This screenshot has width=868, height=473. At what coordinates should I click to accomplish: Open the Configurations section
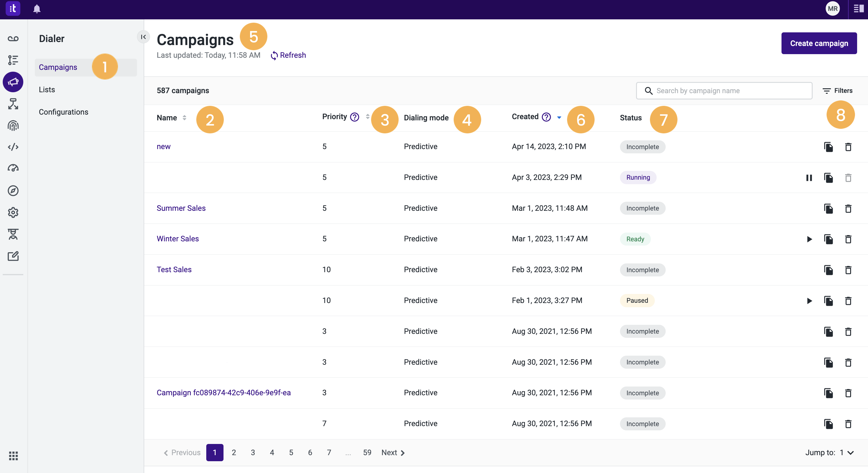coord(63,112)
